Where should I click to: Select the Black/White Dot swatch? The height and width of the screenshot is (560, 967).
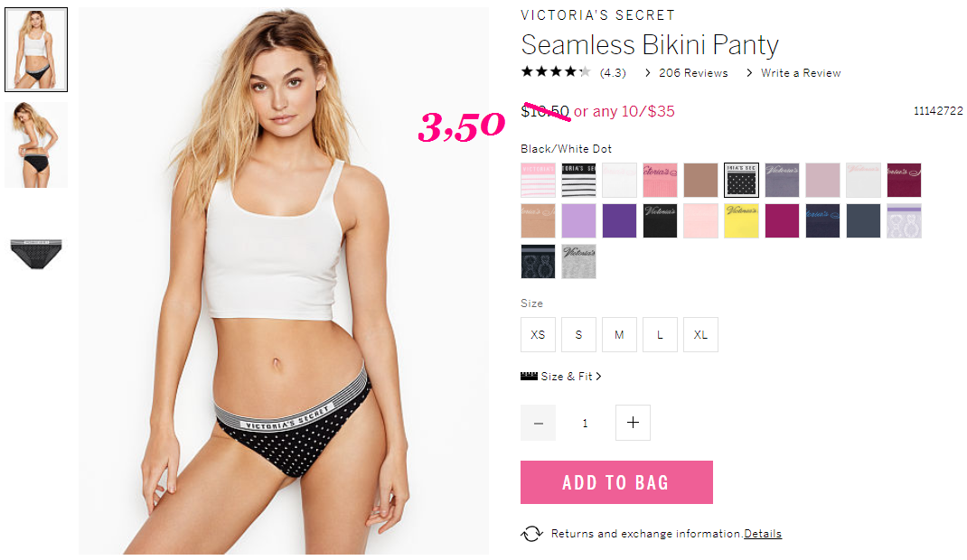pos(741,180)
